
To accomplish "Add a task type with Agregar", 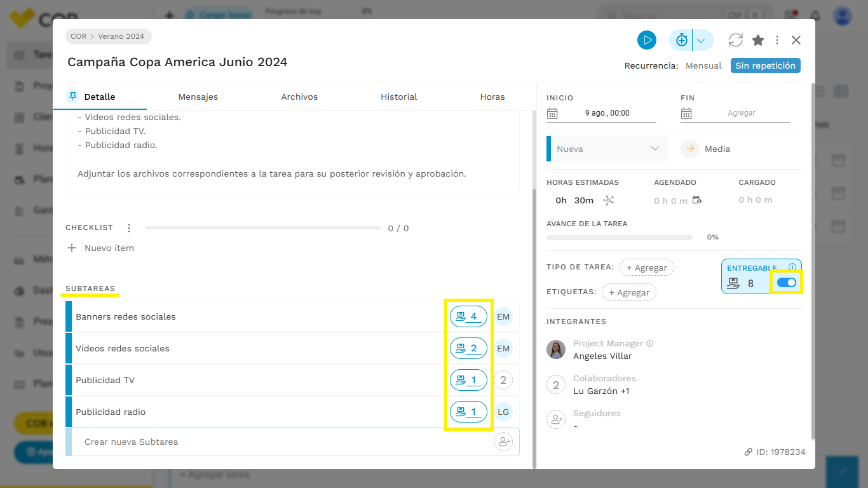I will tap(647, 268).
